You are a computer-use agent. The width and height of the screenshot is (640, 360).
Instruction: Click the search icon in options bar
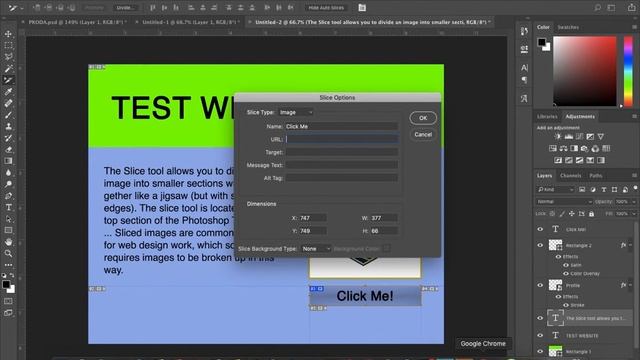pyautogui.click(x=598, y=7)
